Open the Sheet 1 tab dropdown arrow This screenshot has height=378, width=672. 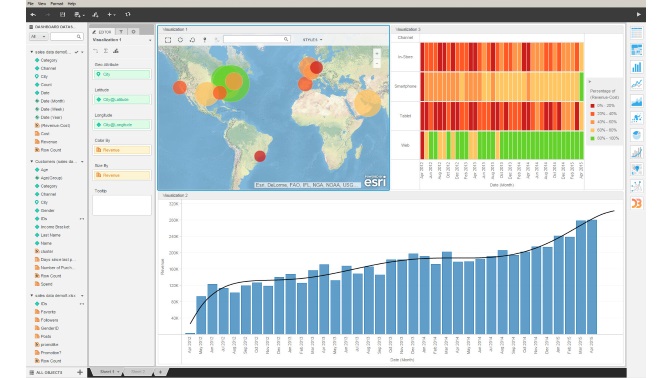pyautogui.click(x=118, y=372)
